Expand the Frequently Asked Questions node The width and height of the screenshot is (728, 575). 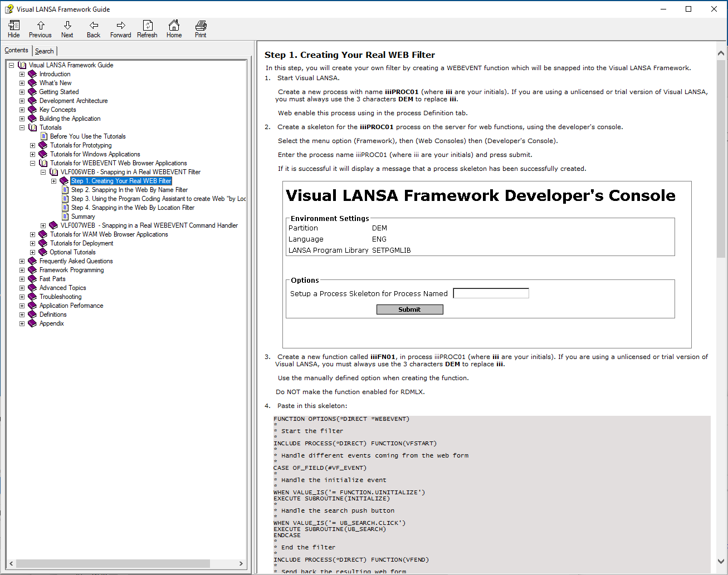click(22, 261)
